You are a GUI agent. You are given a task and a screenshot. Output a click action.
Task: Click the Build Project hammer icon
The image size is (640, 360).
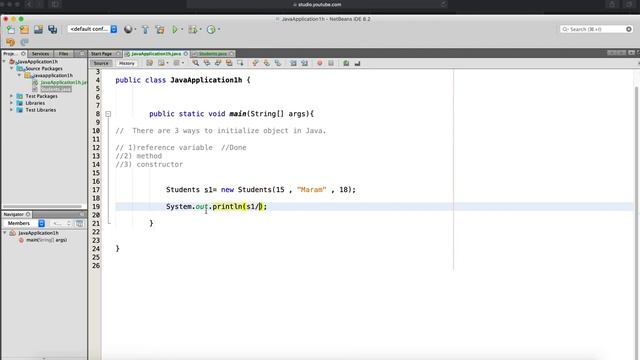[145, 29]
